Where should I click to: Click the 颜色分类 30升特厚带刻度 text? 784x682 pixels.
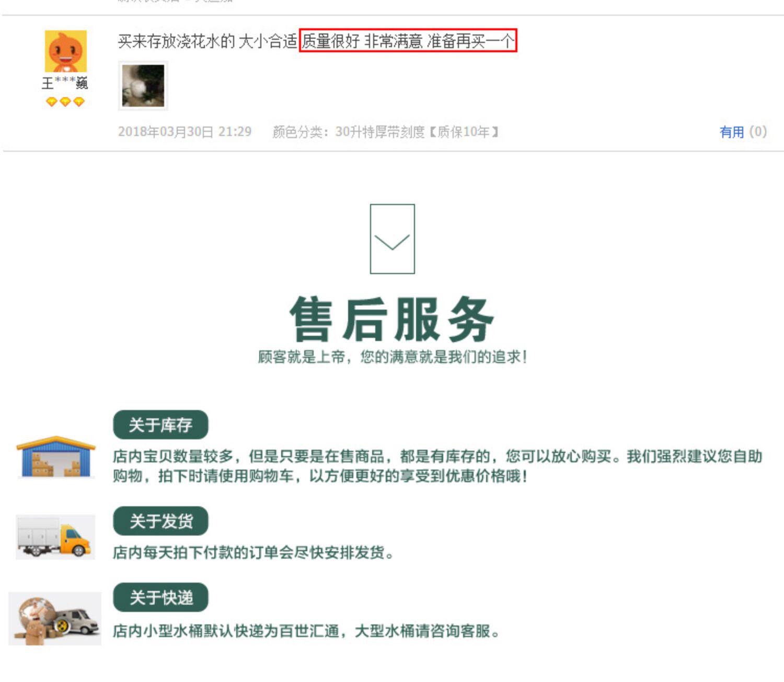pyautogui.click(x=386, y=132)
